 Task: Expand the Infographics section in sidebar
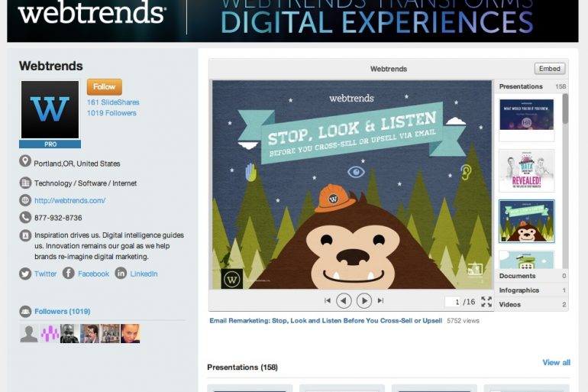point(532,290)
